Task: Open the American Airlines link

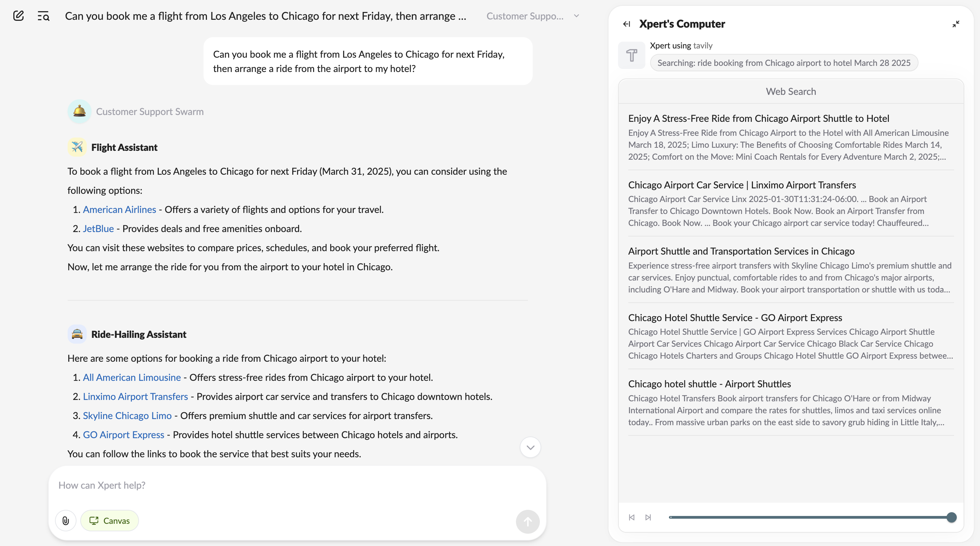Action: point(120,210)
